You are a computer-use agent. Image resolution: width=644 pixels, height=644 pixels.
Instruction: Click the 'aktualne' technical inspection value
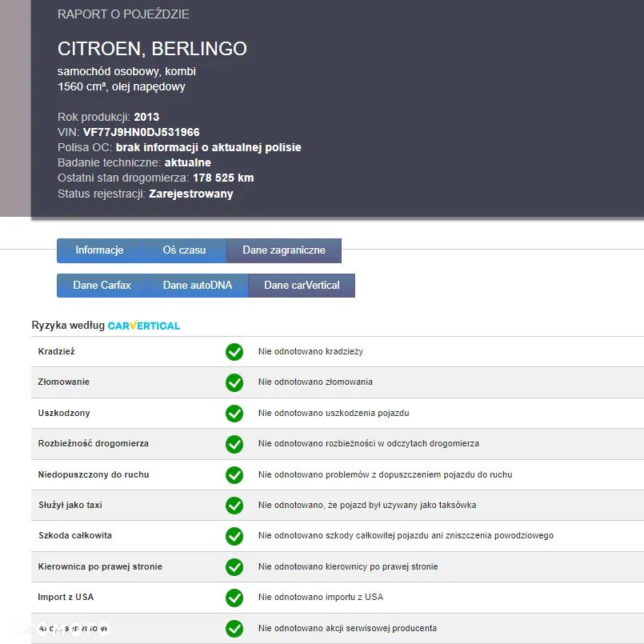(188, 162)
